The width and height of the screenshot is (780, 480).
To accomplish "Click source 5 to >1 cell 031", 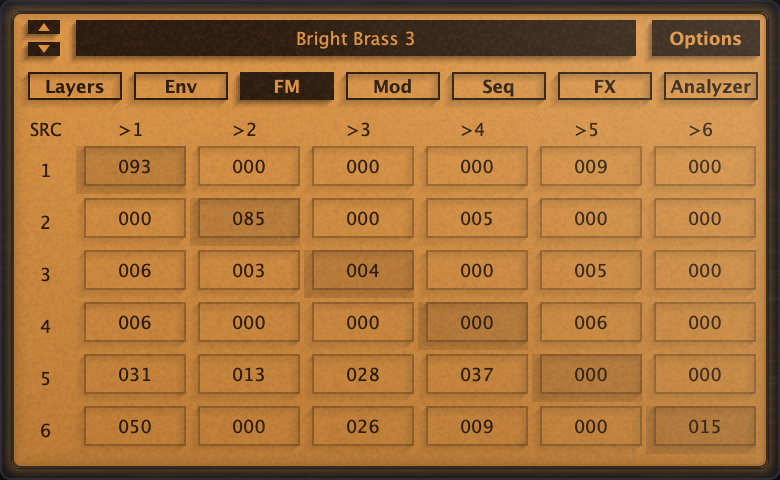I will [x=135, y=374].
